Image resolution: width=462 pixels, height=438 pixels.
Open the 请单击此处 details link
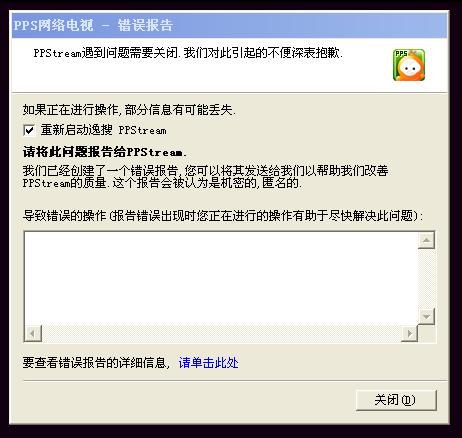208,363
